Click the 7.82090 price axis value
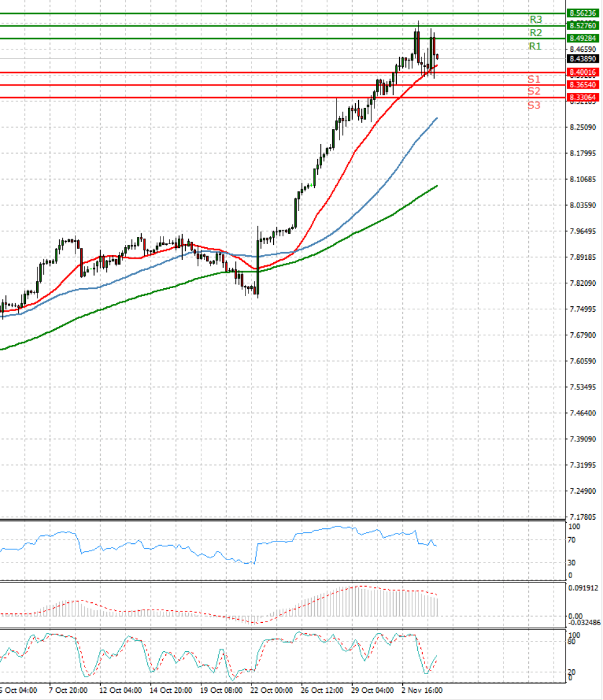The width and height of the screenshot is (603, 700). pyautogui.click(x=582, y=283)
